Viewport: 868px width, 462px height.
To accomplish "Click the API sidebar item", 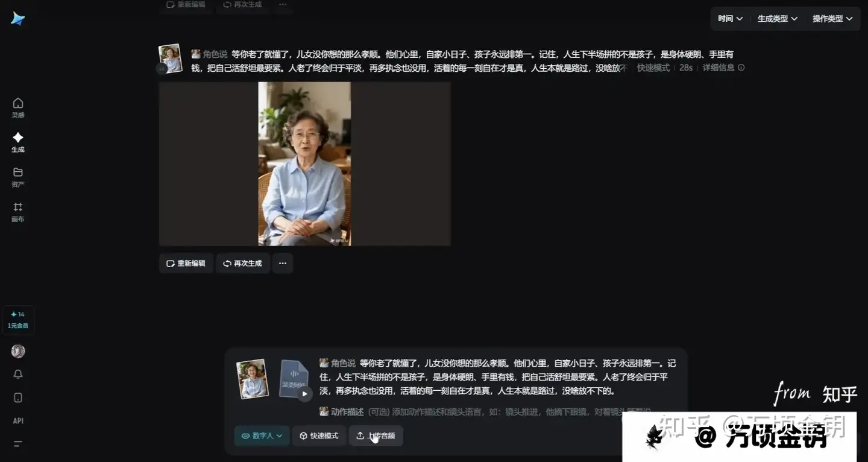I will coord(18,421).
